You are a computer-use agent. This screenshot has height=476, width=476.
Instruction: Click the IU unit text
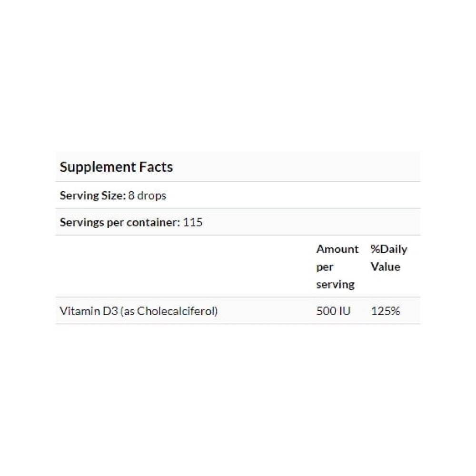(x=344, y=311)
